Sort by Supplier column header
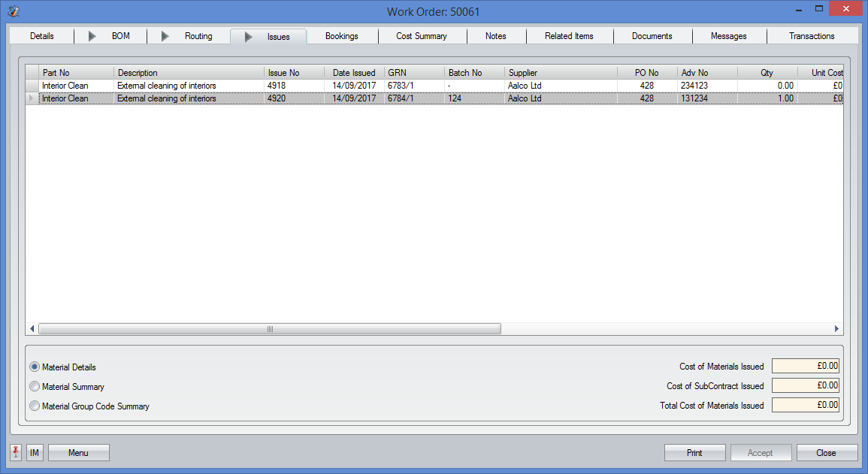This screenshot has height=474, width=868. (x=561, y=72)
